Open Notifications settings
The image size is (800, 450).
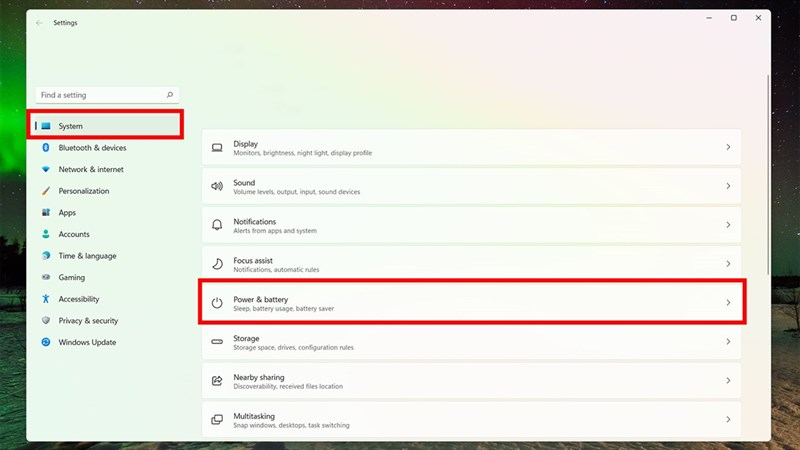[x=470, y=225]
